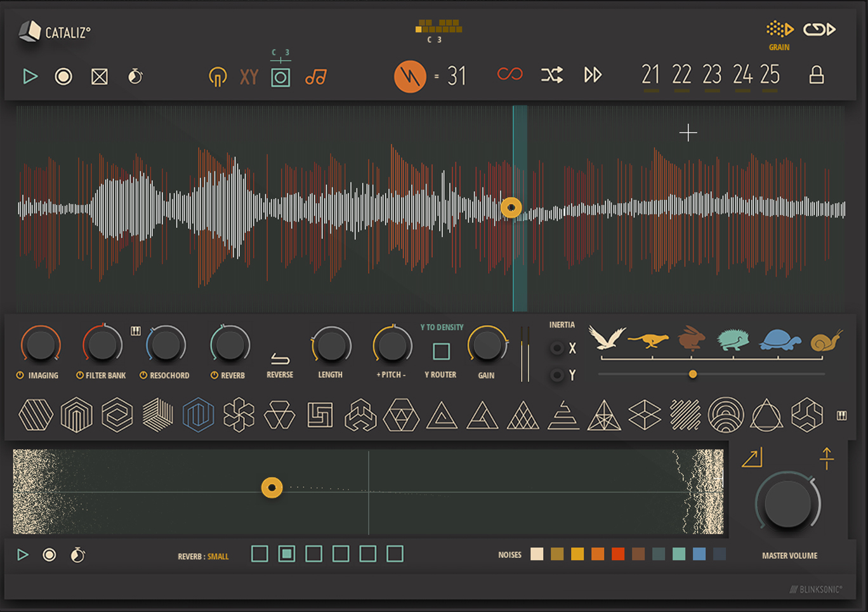Click the Length knob
868x612 pixels.
pos(331,347)
